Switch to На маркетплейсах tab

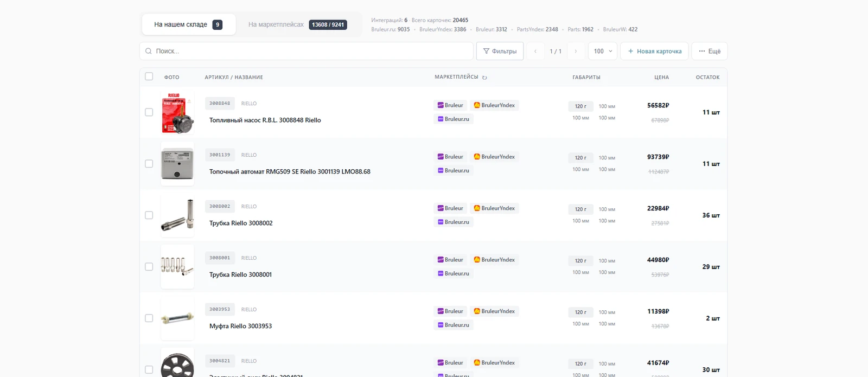(x=297, y=24)
